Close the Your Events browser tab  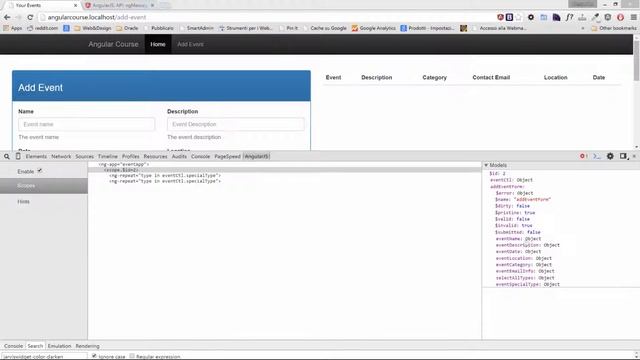pos(76,5)
